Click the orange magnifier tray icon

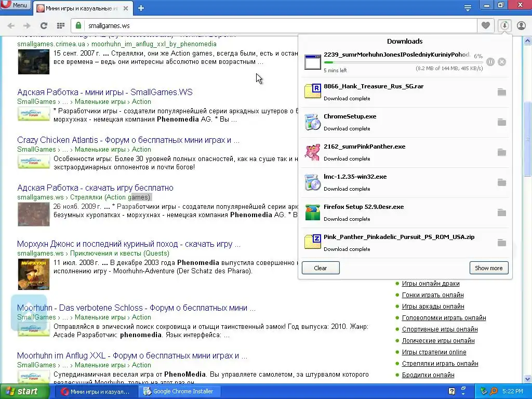[494, 391]
